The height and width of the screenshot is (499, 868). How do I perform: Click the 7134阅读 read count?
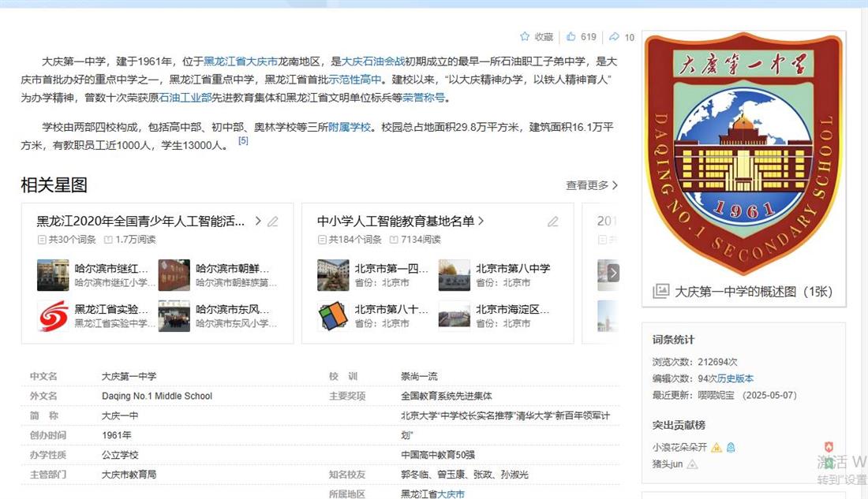point(421,240)
